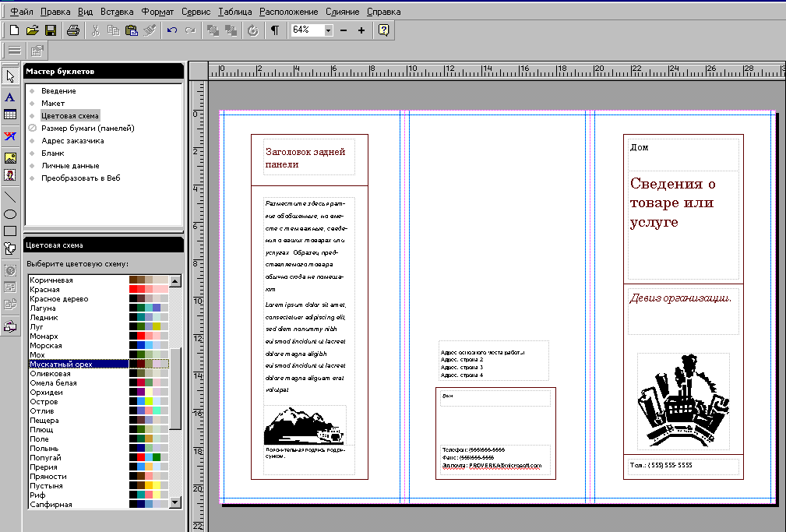Toggle special characters display (¶)

point(274,30)
